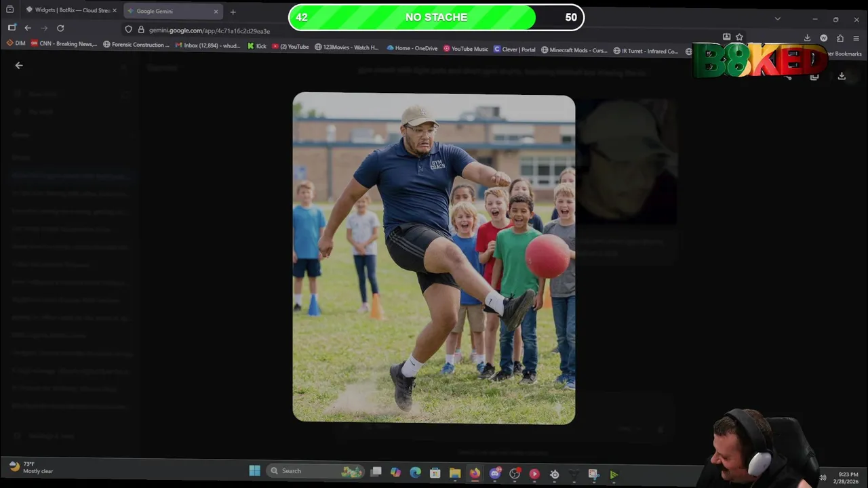Click the install-app icon in the address bar
Image resolution: width=868 pixels, height=488 pixels.
point(726,37)
